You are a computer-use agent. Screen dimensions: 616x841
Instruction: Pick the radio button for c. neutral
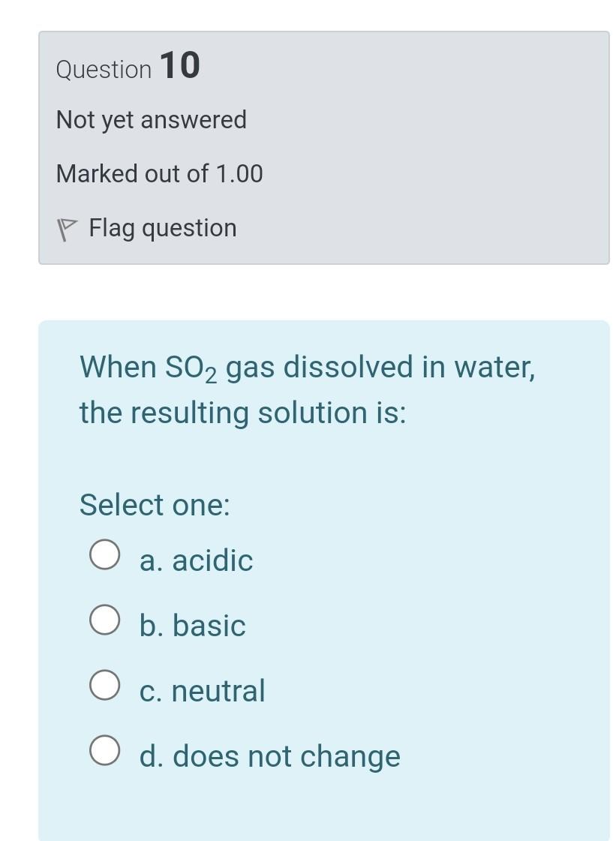click(104, 685)
